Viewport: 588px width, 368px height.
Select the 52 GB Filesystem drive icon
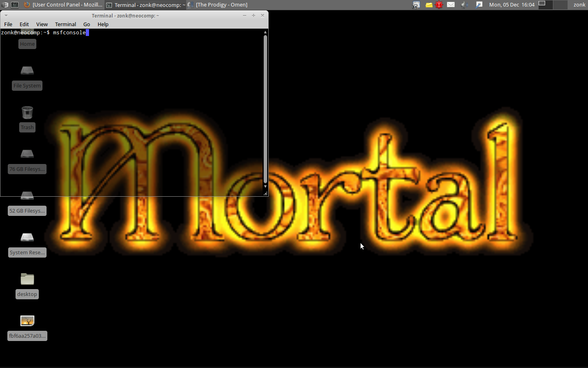point(27,196)
